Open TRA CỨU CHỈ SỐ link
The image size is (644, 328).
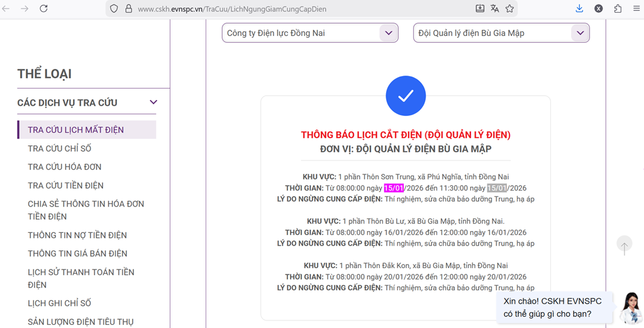(x=59, y=149)
